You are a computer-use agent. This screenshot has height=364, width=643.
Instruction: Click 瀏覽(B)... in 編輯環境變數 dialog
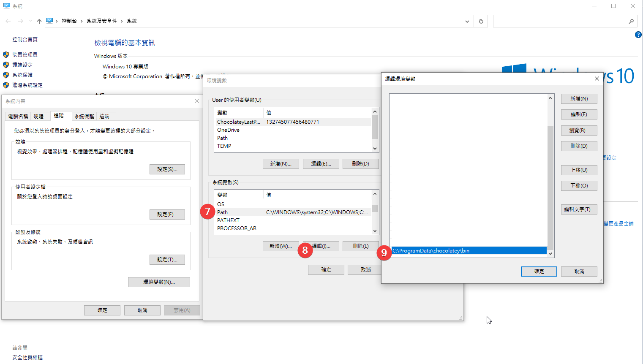click(x=579, y=130)
